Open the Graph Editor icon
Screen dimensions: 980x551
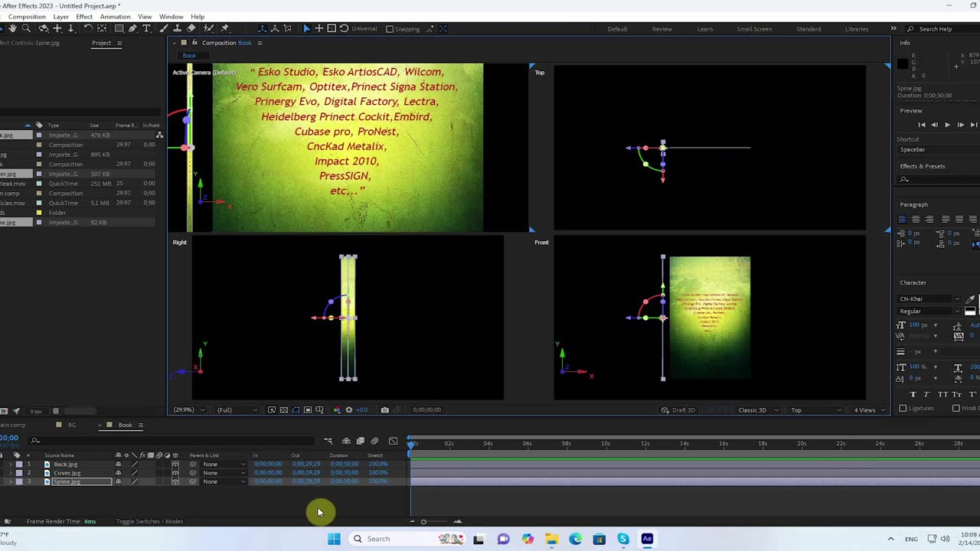coord(393,441)
